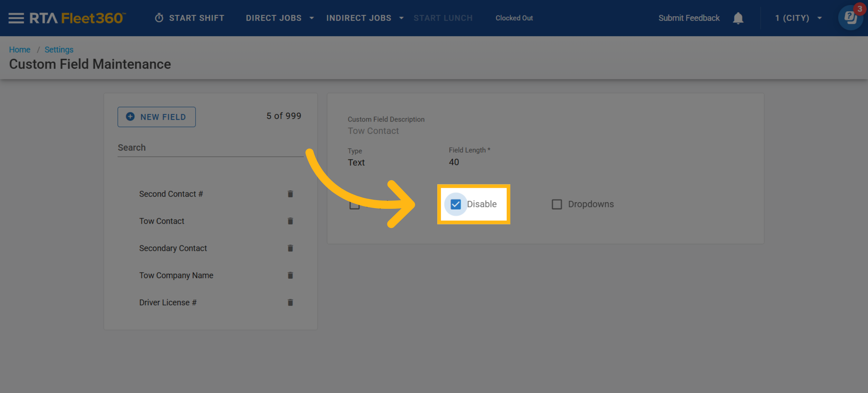Click into the Search field

click(210, 148)
